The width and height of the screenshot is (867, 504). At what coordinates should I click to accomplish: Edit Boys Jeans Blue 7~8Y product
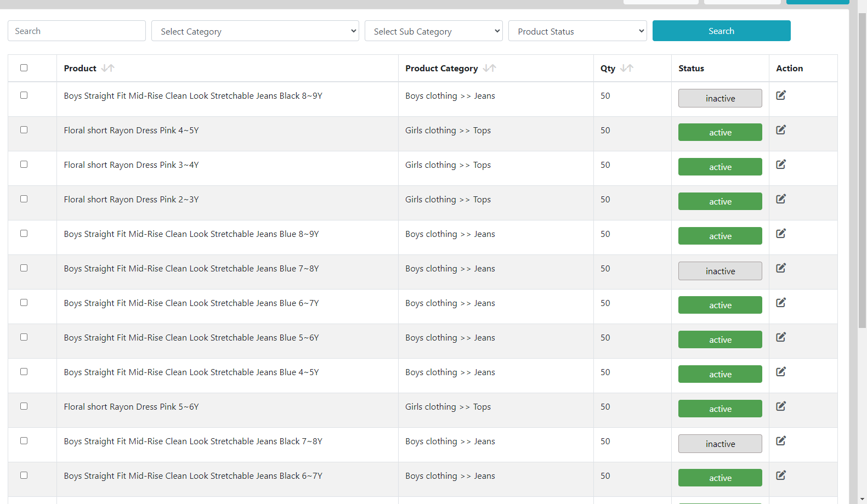click(781, 268)
